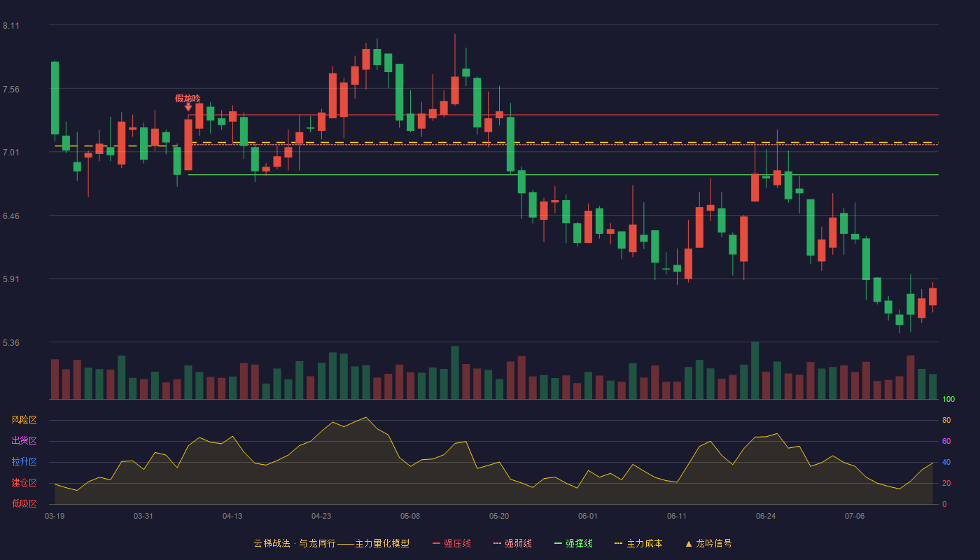Click the 03-19 date label
Image resolution: width=980 pixels, height=560 pixels.
(x=55, y=516)
